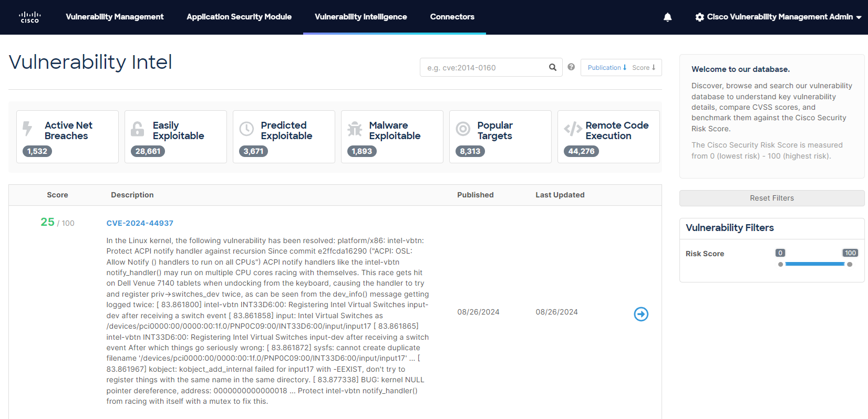868x419 pixels.
Task: Click the settings gear icon
Action: [x=699, y=17]
